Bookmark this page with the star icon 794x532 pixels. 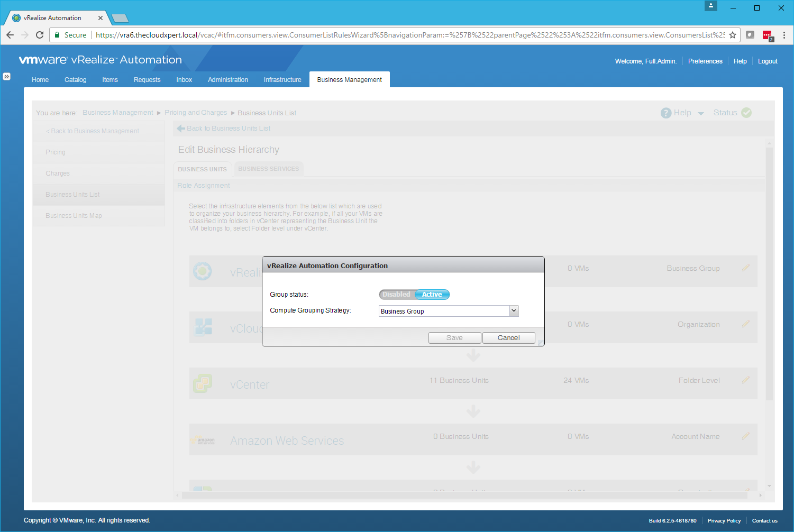tap(733, 35)
